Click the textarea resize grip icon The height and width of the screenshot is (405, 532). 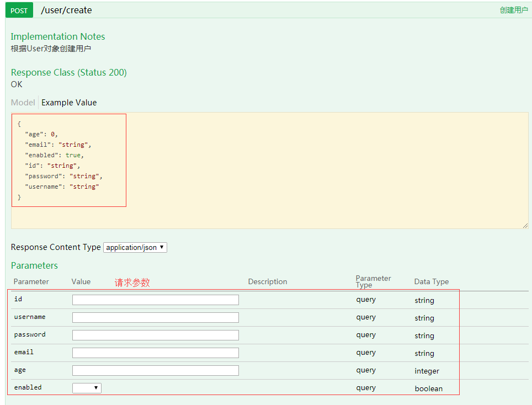click(x=525, y=226)
